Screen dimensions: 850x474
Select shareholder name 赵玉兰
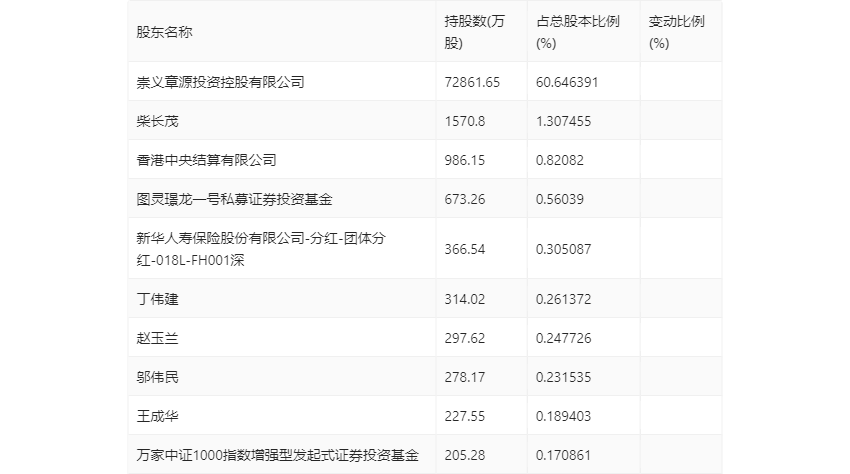[x=157, y=338]
